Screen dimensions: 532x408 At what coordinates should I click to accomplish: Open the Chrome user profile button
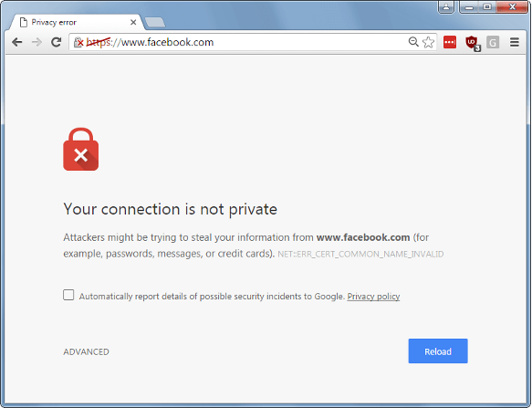click(446, 6)
